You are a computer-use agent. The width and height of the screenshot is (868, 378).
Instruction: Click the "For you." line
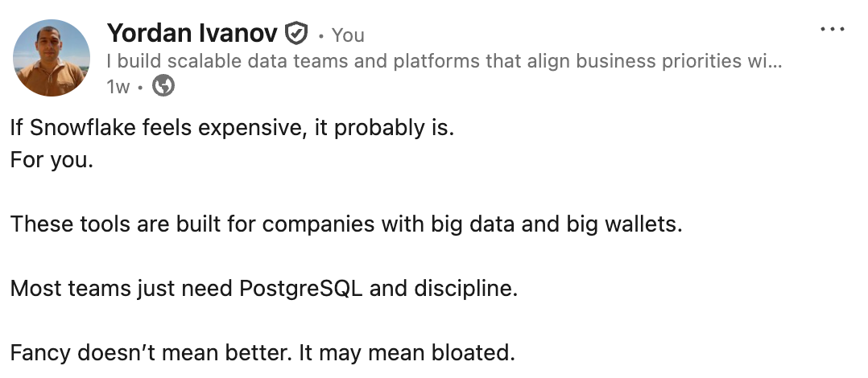pos(52,161)
